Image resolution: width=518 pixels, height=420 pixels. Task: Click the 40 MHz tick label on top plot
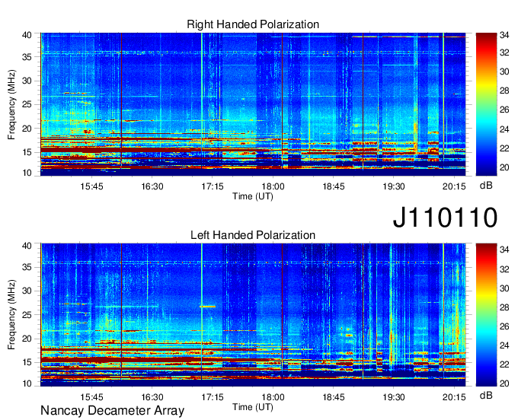[x=27, y=35]
